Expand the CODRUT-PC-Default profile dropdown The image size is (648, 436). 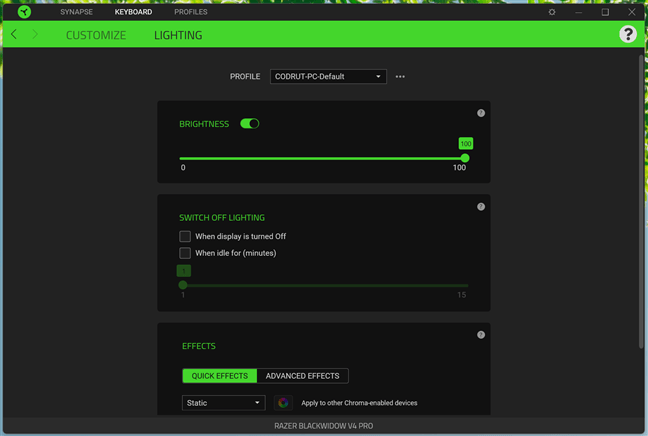click(x=328, y=77)
